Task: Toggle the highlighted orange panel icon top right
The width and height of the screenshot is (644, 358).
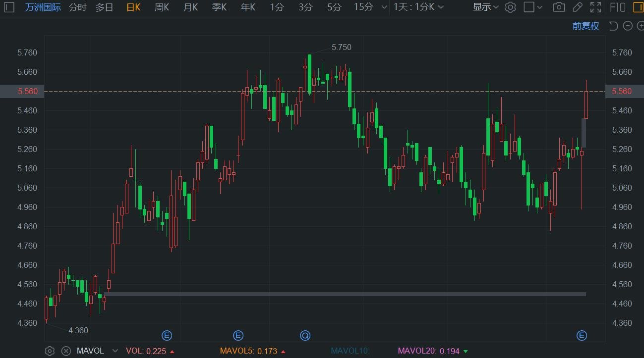Action: click(x=639, y=7)
